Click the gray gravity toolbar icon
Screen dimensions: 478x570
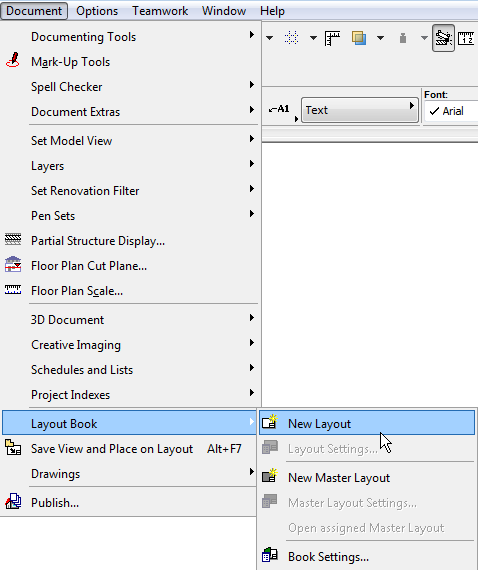(x=403, y=38)
